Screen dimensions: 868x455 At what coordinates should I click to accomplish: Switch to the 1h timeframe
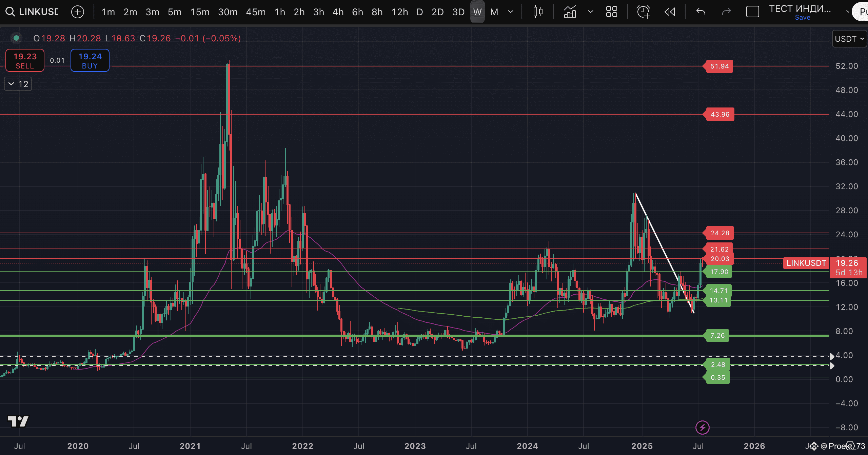pos(280,12)
